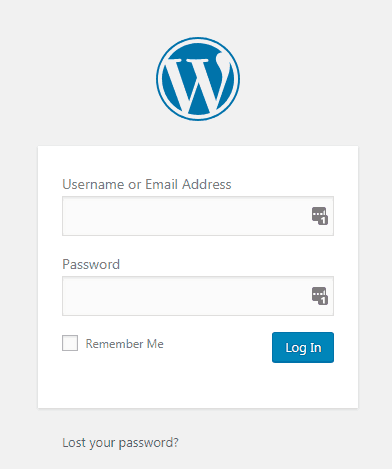392x469 pixels.
Task: Show saved logins via username autofill icon
Action: [x=320, y=216]
